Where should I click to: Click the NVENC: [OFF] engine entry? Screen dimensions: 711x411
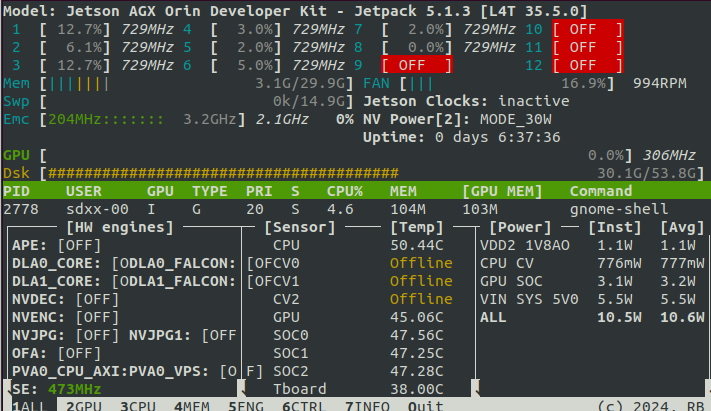[66, 317]
